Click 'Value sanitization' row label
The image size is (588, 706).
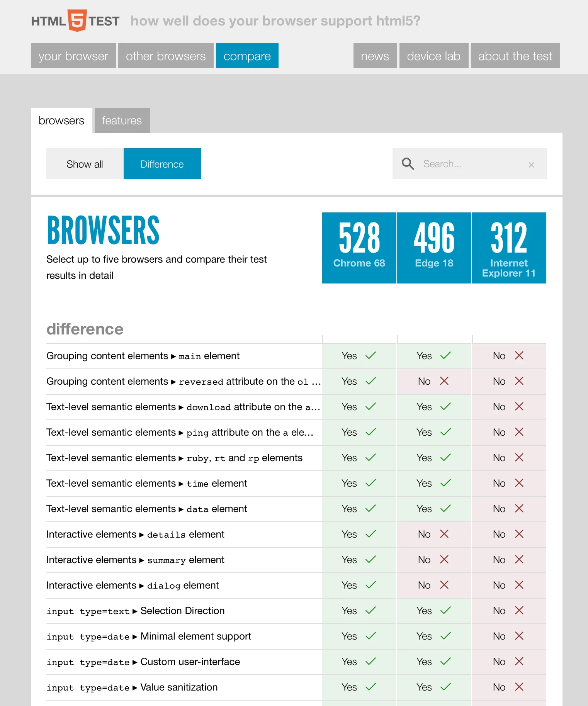pyautogui.click(x=132, y=687)
